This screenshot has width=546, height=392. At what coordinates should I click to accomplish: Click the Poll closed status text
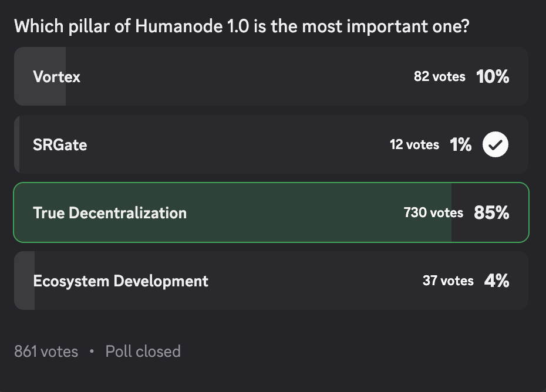[143, 352]
